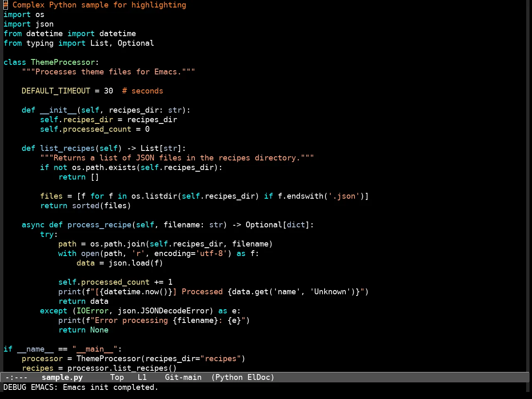
Task: Click the '.json' string literal
Action: pyautogui.click(x=344, y=196)
